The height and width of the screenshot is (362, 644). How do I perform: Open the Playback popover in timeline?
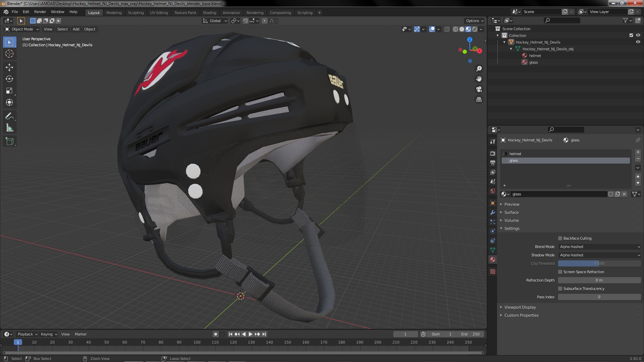[x=27, y=334]
